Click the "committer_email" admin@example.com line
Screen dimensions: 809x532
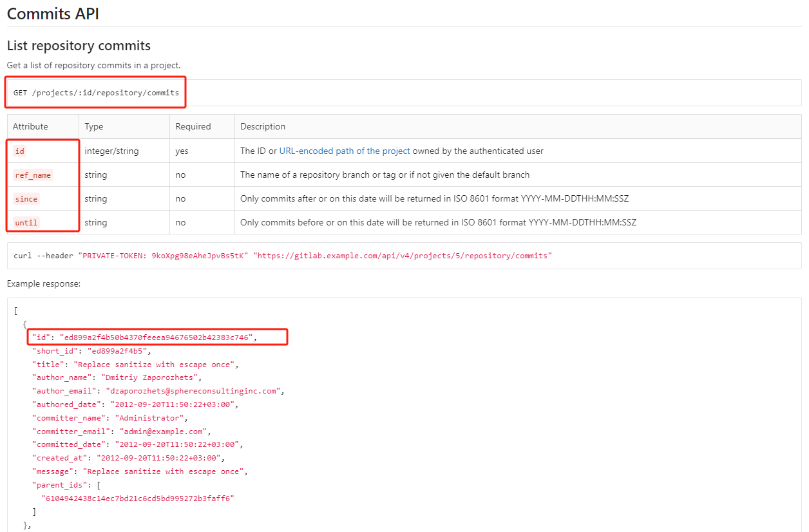[x=122, y=432]
